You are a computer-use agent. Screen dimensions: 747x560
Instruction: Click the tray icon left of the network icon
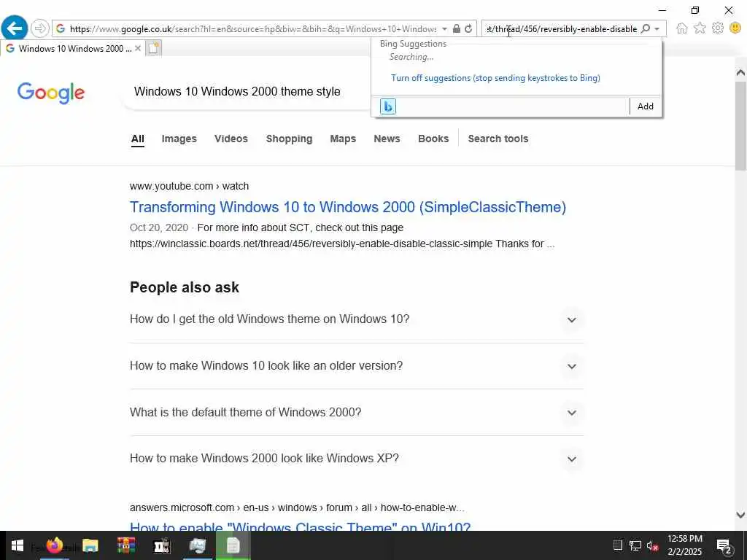[x=618, y=545]
